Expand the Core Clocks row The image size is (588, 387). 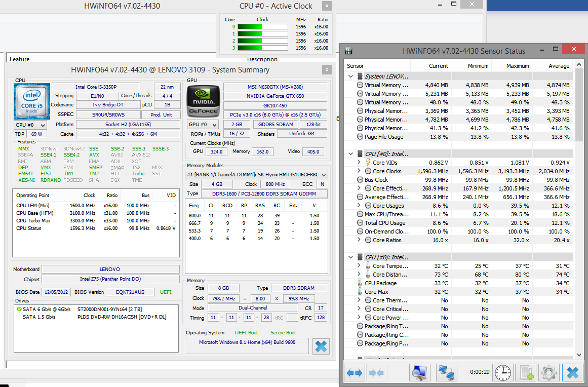pos(359,171)
